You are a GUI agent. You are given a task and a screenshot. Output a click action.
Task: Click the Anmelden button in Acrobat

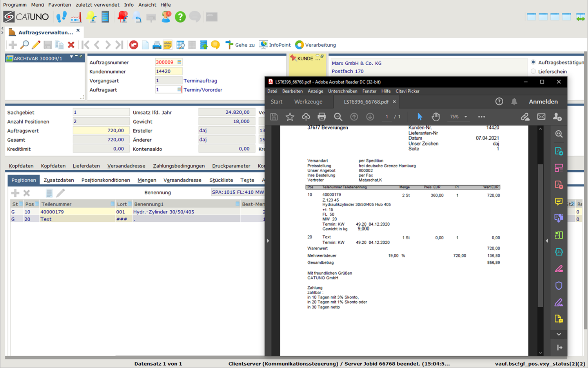coord(543,102)
